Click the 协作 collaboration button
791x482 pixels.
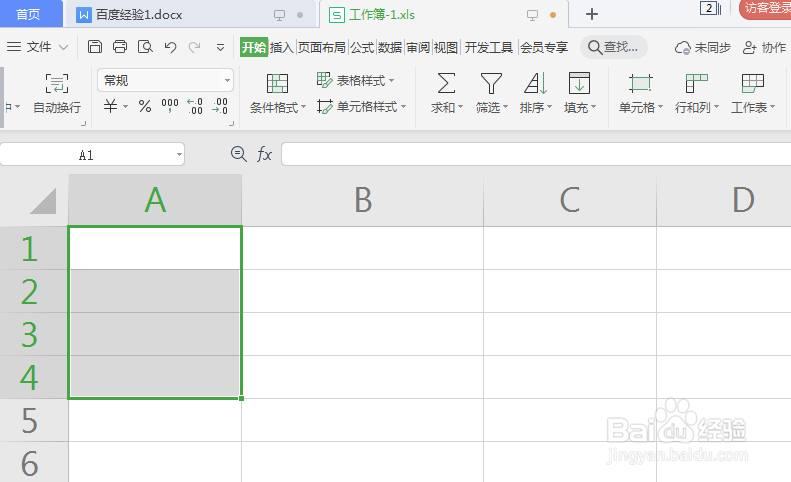[764, 47]
